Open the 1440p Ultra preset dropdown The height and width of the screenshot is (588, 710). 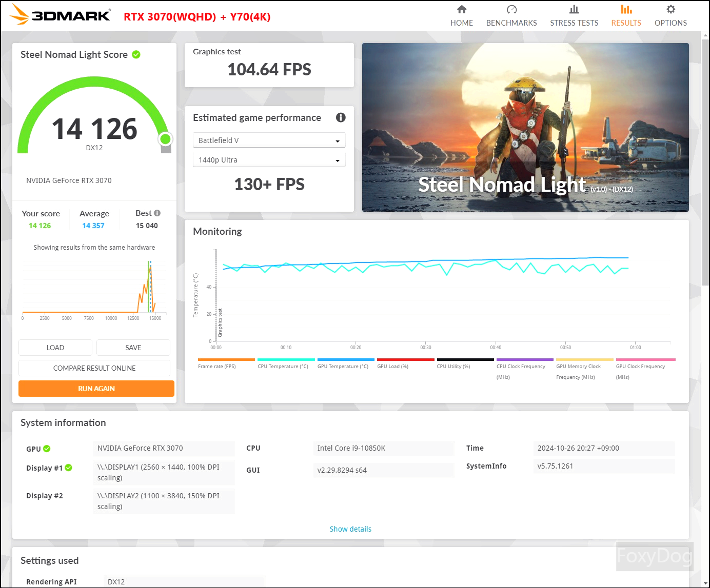269,159
